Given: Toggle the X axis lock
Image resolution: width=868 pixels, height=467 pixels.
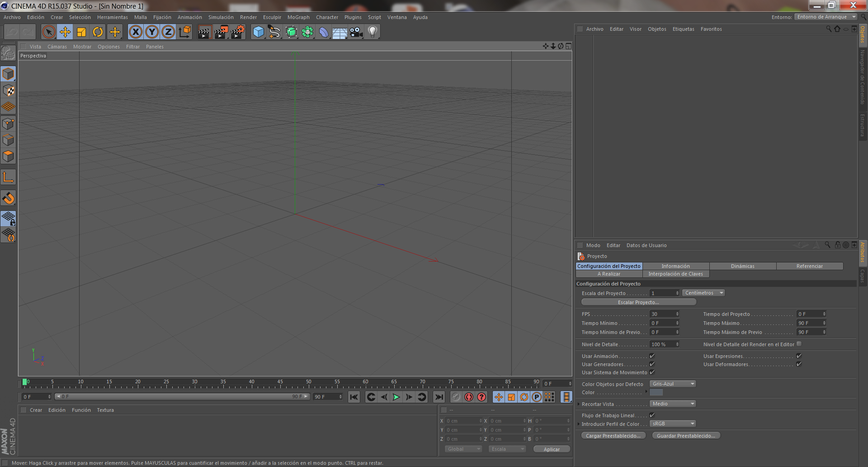Looking at the screenshot, I should click(136, 32).
